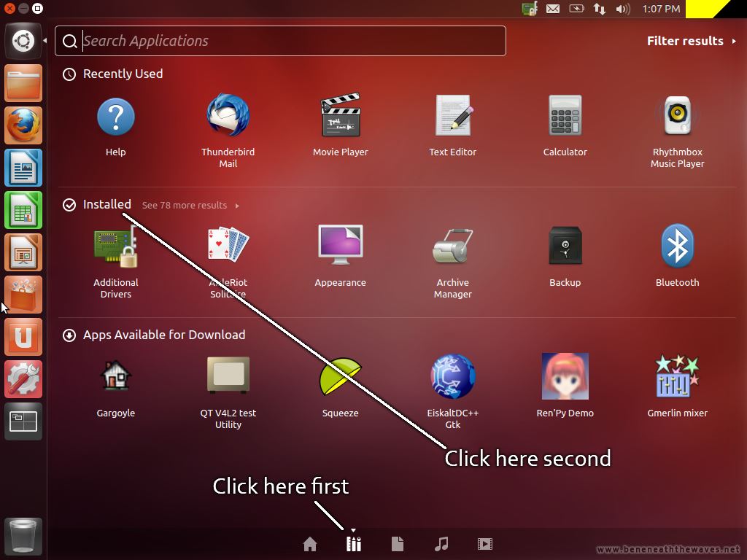The image size is (747, 560).
Task: Open the battery indicator menu
Action: [576, 9]
